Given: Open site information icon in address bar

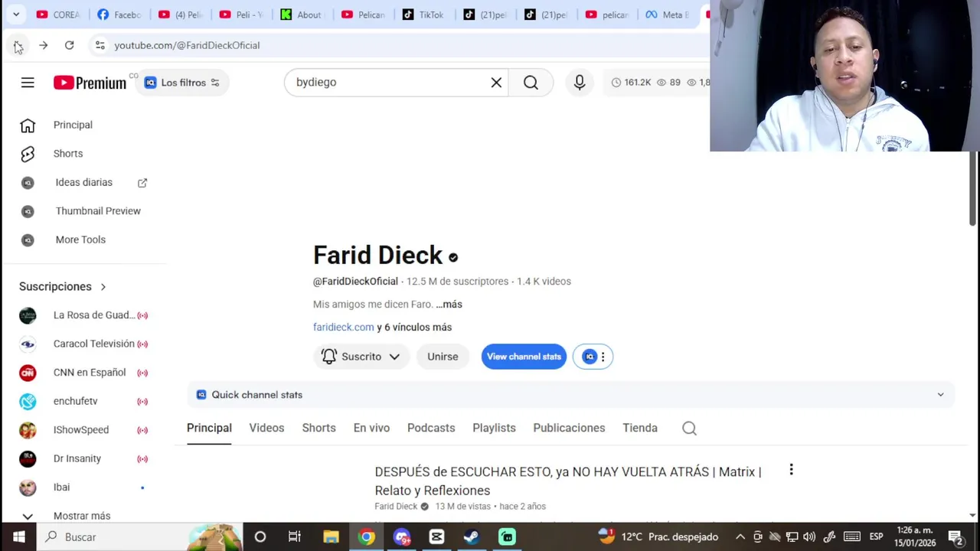Looking at the screenshot, I should point(100,46).
